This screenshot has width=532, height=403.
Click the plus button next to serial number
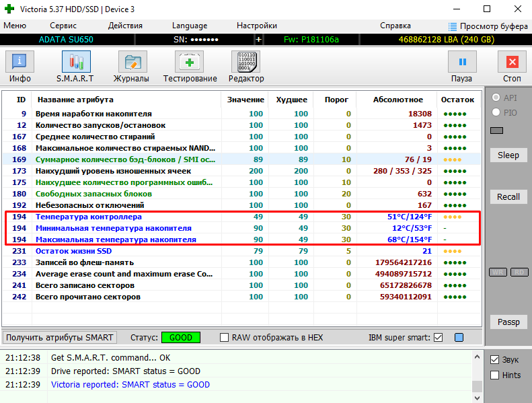[258, 40]
